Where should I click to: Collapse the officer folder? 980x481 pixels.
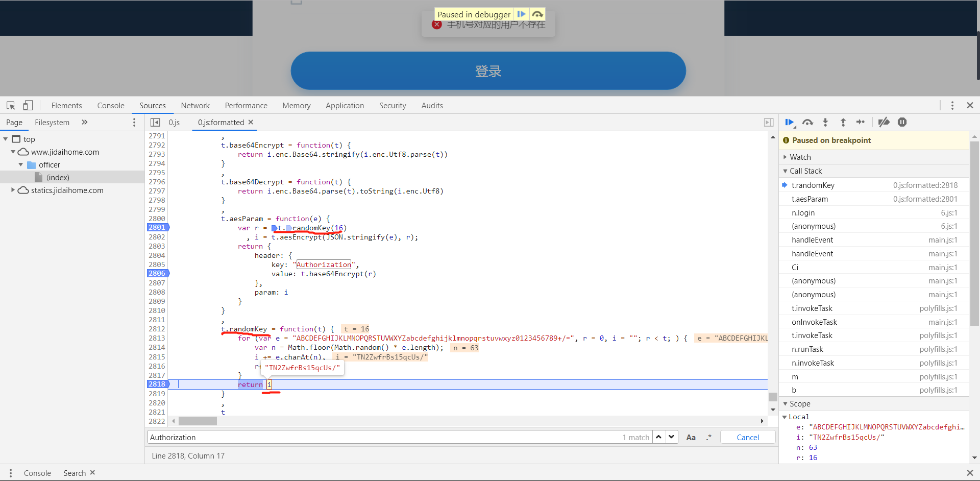point(20,164)
